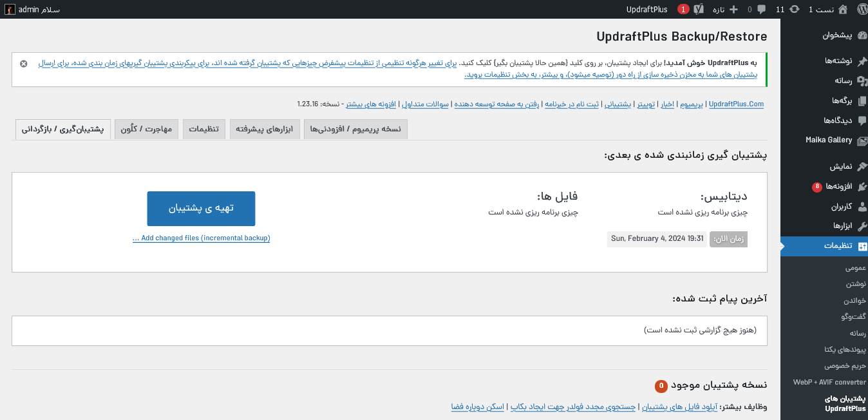Click the admin avatar next to سلام admin

(10, 9)
